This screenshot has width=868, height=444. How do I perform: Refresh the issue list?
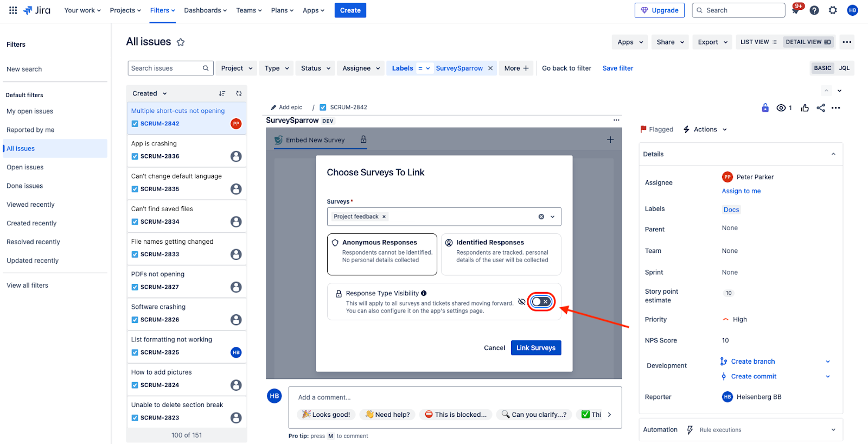pyautogui.click(x=239, y=93)
